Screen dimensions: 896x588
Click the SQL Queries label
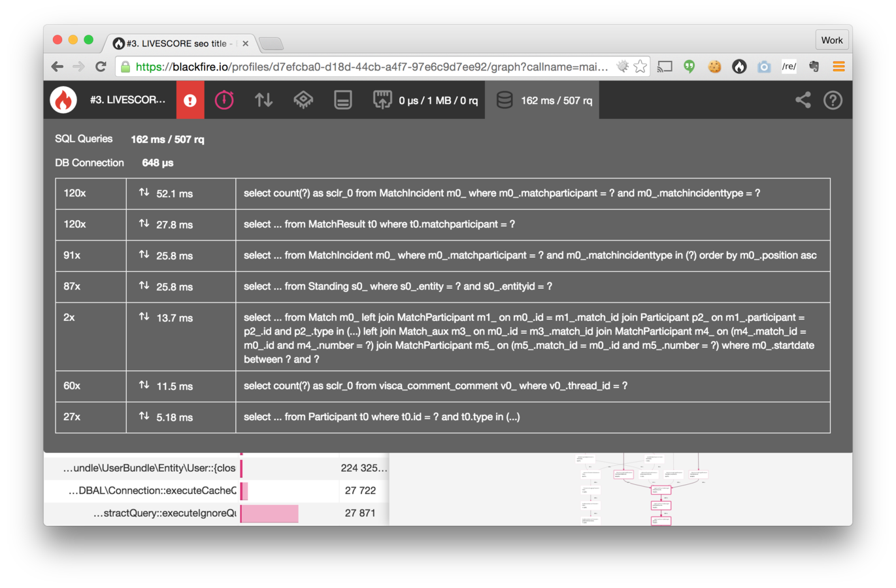[x=84, y=139]
